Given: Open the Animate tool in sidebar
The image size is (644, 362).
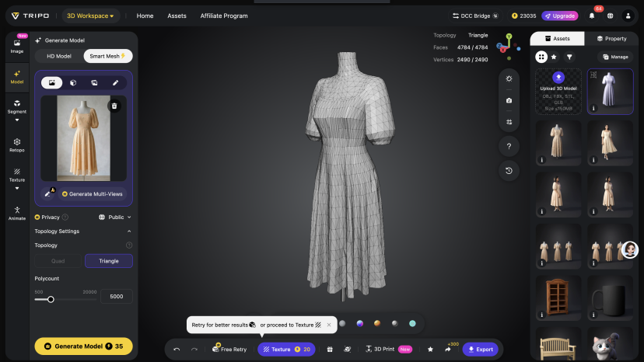Looking at the screenshot, I should tap(16, 213).
